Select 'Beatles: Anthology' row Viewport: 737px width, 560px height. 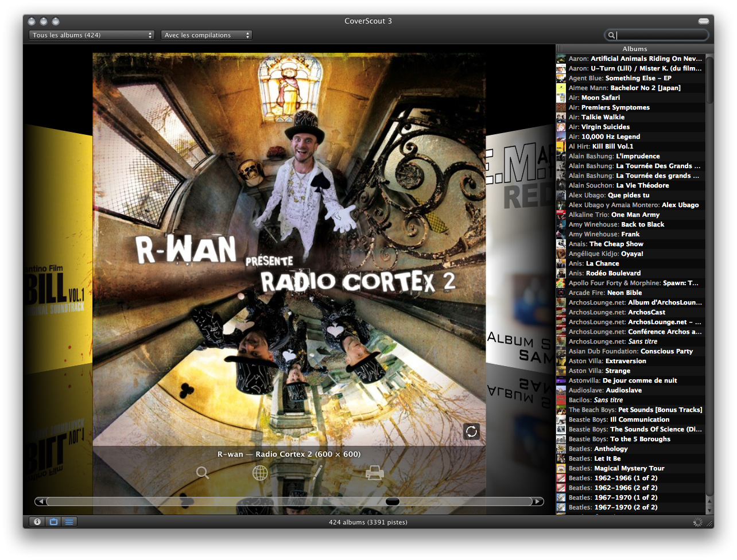pyautogui.click(x=630, y=449)
